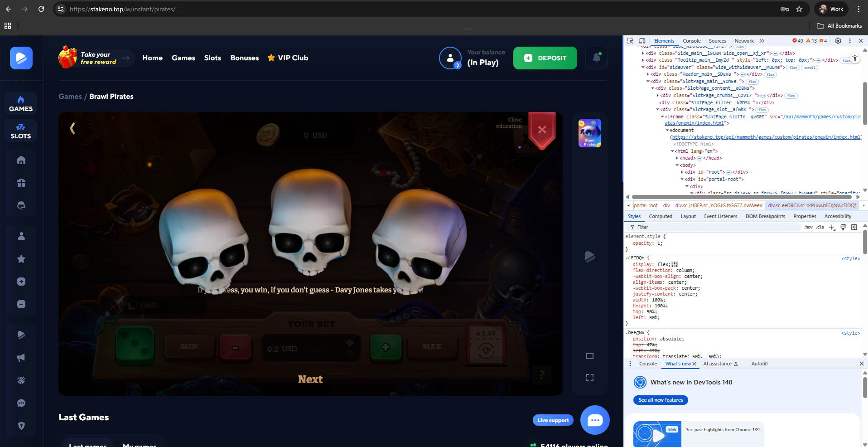868x447 pixels.
Task: Open the star favorites sidebar icon
Action: 21,259
